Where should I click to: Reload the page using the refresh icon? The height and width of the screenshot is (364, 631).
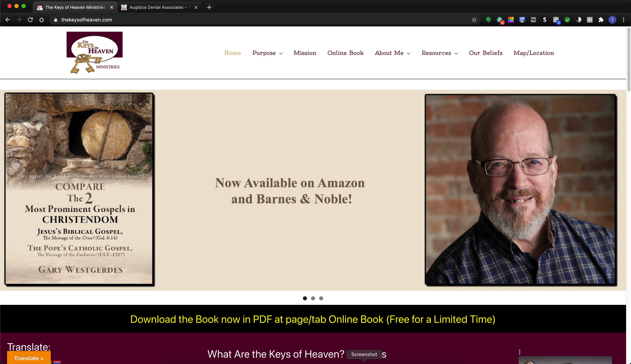coord(30,20)
